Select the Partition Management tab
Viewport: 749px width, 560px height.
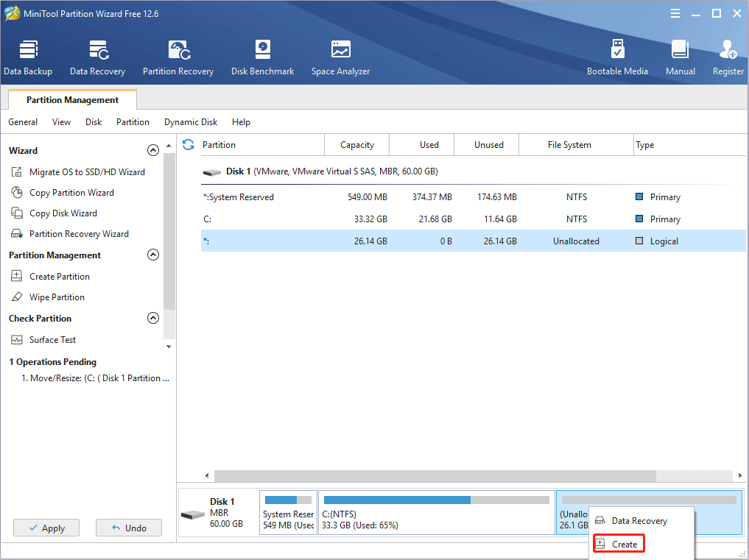[x=73, y=100]
